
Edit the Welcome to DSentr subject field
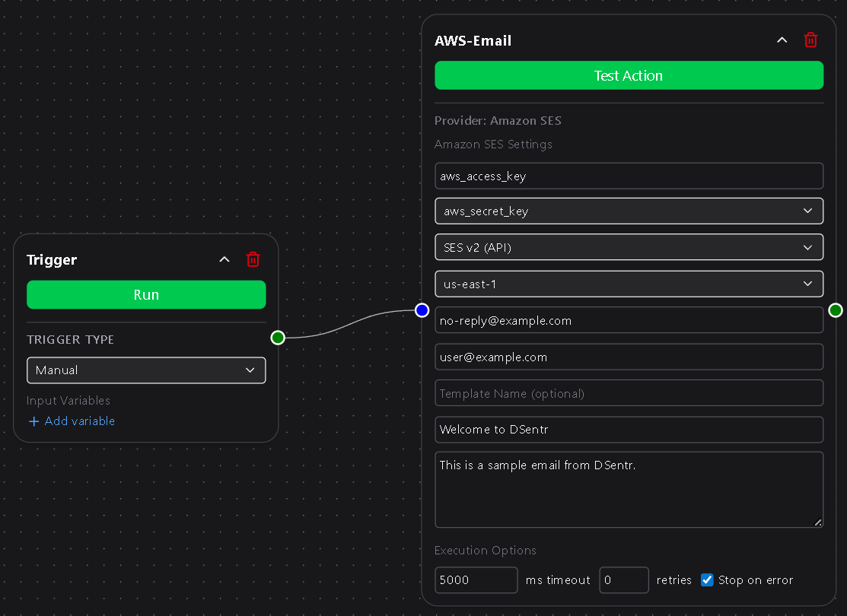tap(629, 429)
